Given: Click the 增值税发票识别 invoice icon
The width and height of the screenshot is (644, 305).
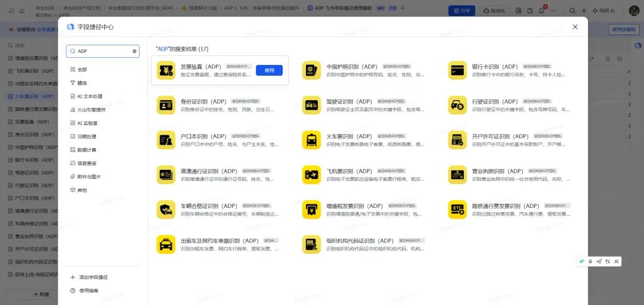Looking at the screenshot, I should click(x=311, y=210).
